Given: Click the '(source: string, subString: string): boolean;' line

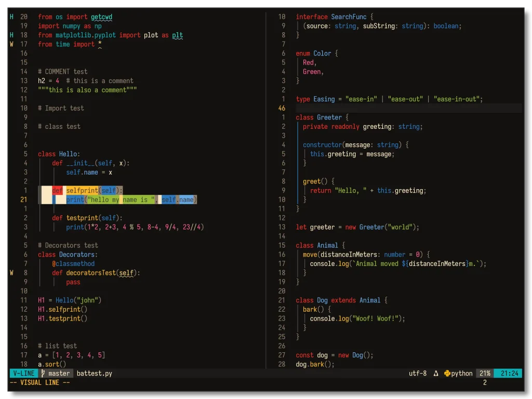Looking at the screenshot, I should pyautogui.click(x=382, y=26).
